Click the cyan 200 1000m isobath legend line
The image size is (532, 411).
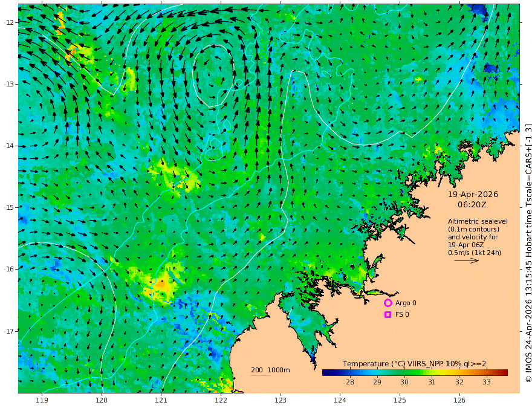tap(261, 375)
